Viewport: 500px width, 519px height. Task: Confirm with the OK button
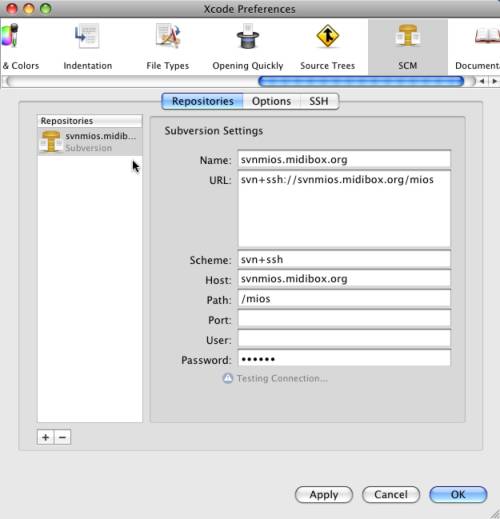[458, 494]
